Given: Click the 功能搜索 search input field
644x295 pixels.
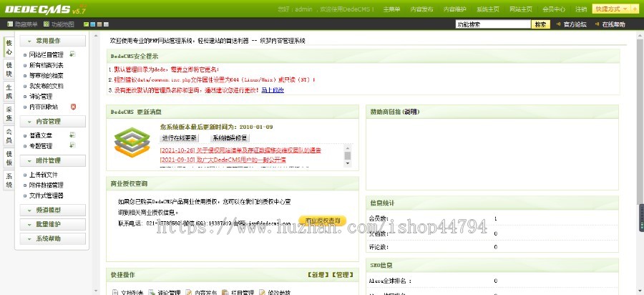Looking at the screenshot, I should pyautogui.click(x=493, y=24).
